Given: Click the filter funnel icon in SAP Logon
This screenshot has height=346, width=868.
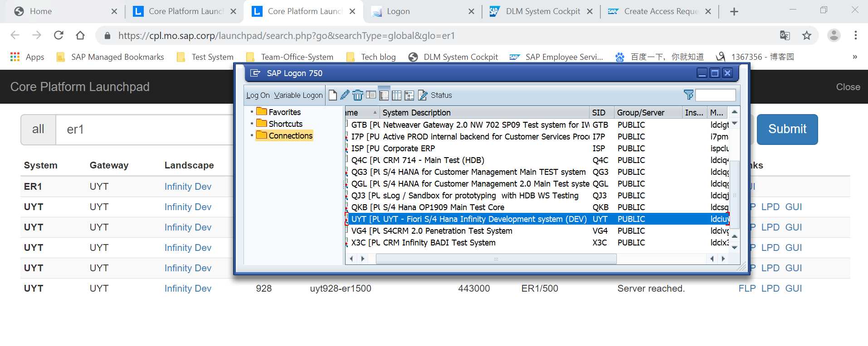Looking at the screenshot, I should click(x=688, y=95).
